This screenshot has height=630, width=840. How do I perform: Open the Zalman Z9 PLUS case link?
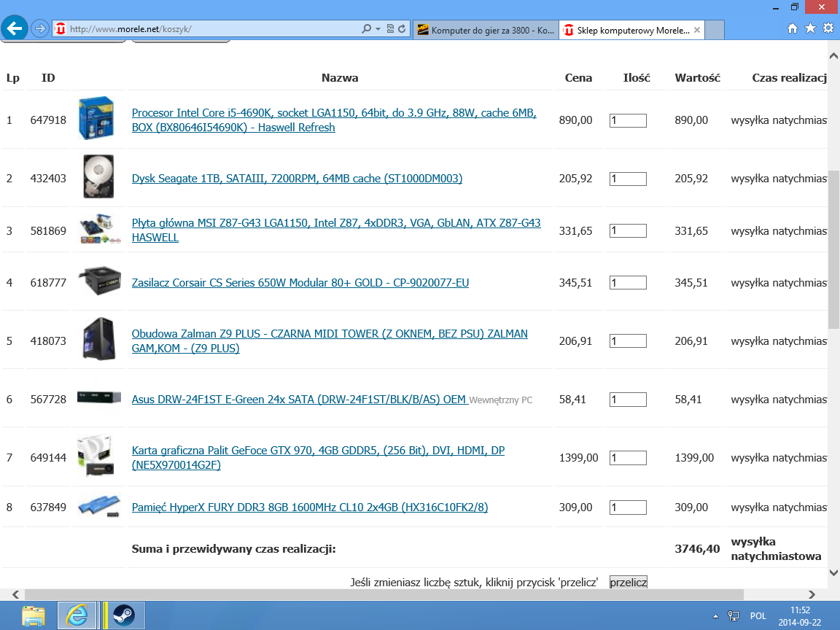tap(330, 341)
